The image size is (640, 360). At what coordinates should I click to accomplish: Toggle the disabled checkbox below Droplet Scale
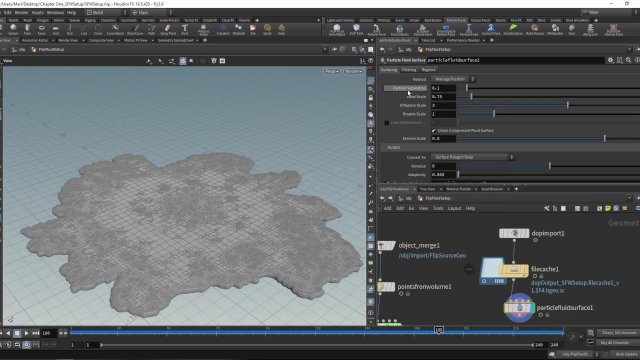point(387,123)
